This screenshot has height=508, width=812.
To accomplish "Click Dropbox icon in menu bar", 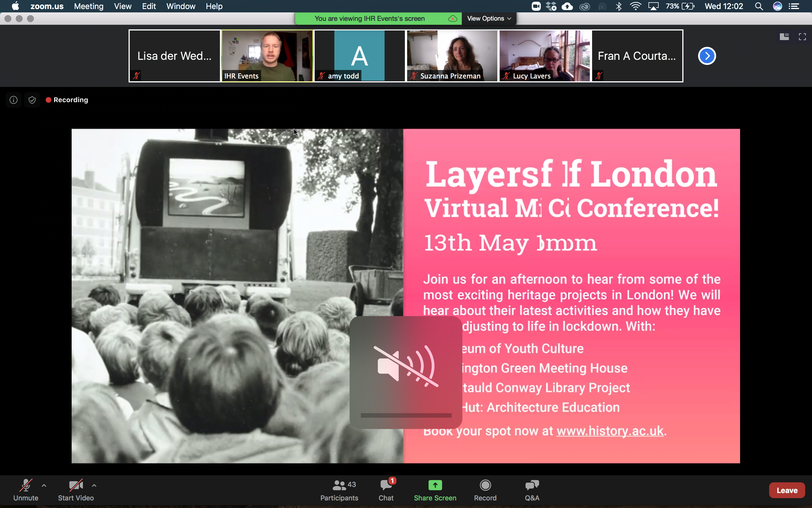I will [x=551, y=6].
